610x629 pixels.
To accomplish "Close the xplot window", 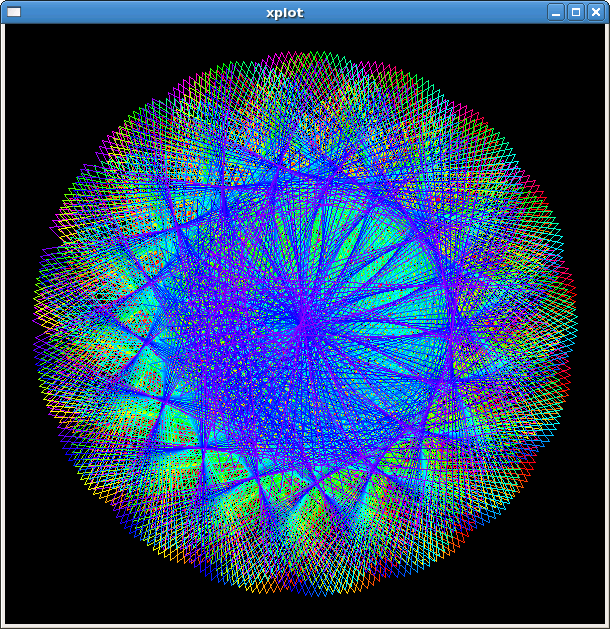I will [x=596, y=12].
